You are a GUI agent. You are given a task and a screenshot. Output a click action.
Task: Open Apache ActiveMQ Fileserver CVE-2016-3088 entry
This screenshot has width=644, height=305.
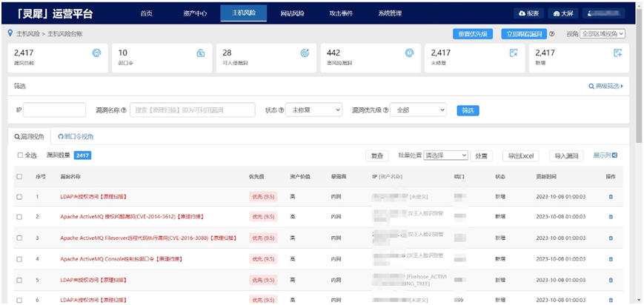coord(149,238)
